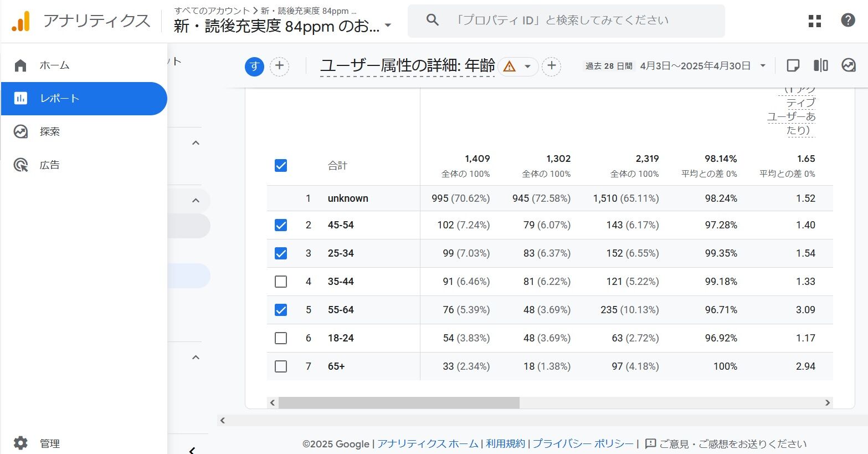Uncheck the 25-34 row checkbox
Viewport: 868px width, 454px height.
(281, 253)
